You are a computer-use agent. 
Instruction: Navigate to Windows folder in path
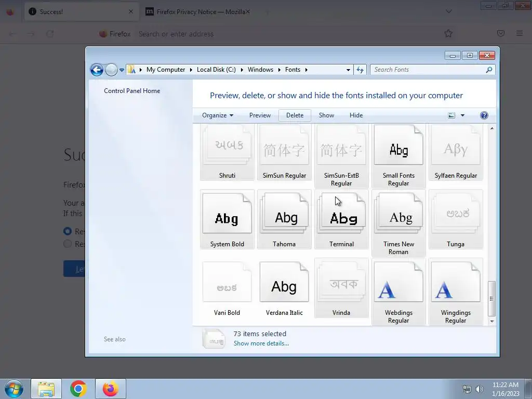pos(260,70)
